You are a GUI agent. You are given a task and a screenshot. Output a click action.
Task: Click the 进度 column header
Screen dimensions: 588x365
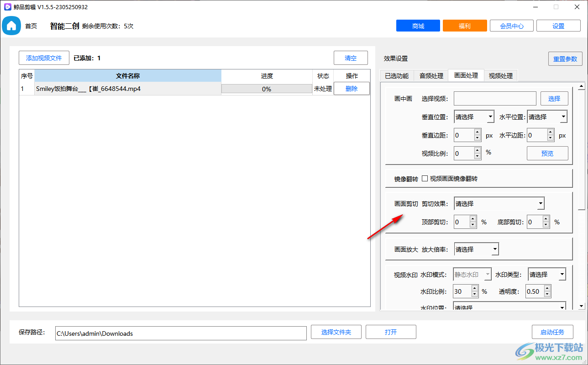click(x=267, y=76)
